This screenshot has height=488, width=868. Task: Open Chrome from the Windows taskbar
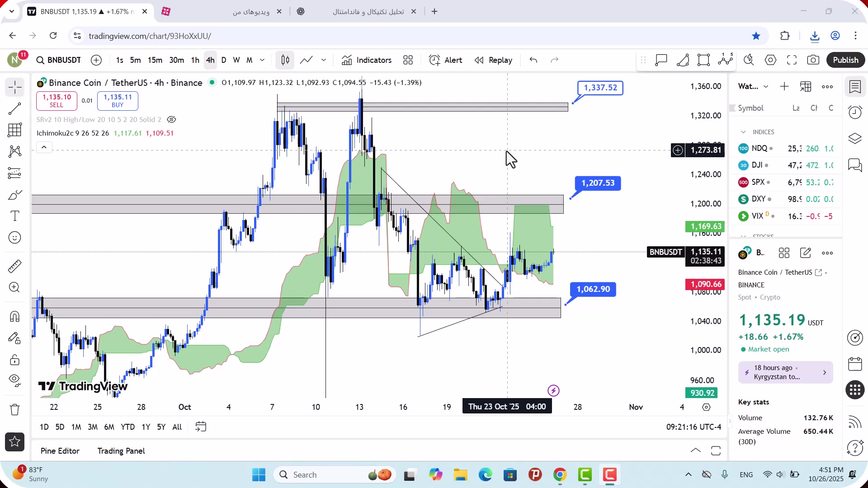coord(560,475)
